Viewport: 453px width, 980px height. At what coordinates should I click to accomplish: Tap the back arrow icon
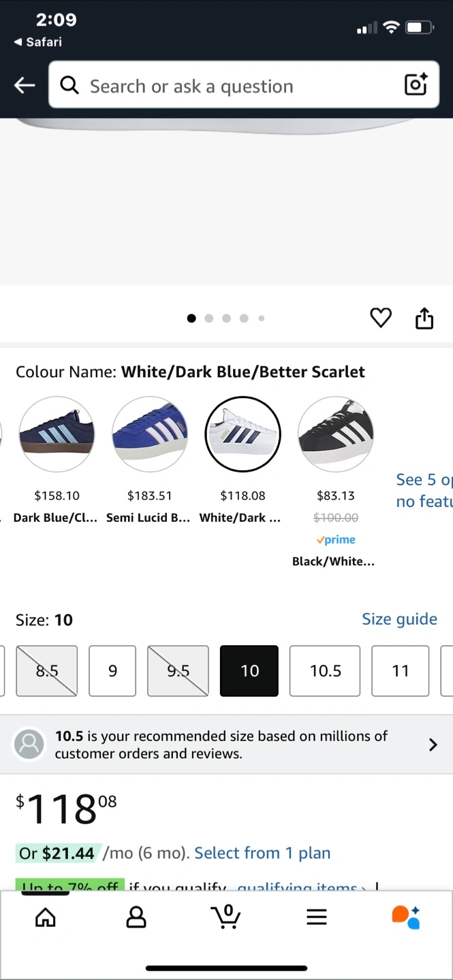point(25,85)
